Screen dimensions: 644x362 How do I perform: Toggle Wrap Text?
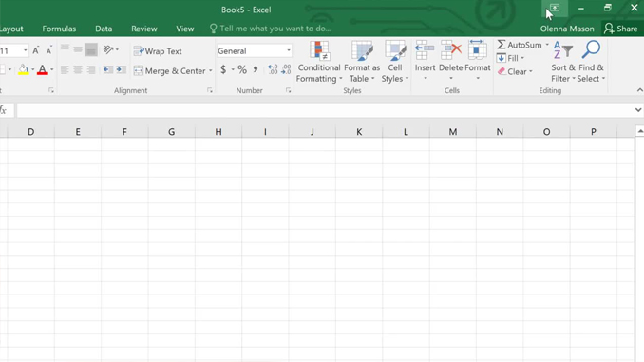click(x=158, y=51)
